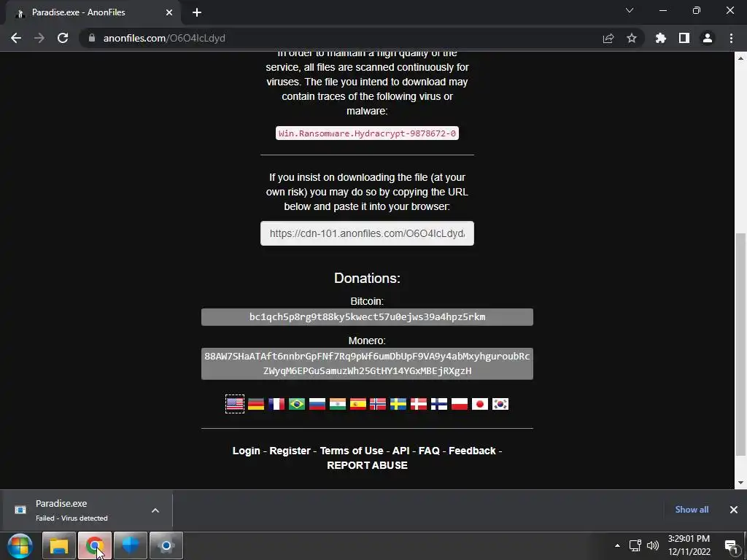Open File Explorer from the taskbar
Image resolution: width=747 pixels, height=560 pixels.
click(x=59, y=545)
